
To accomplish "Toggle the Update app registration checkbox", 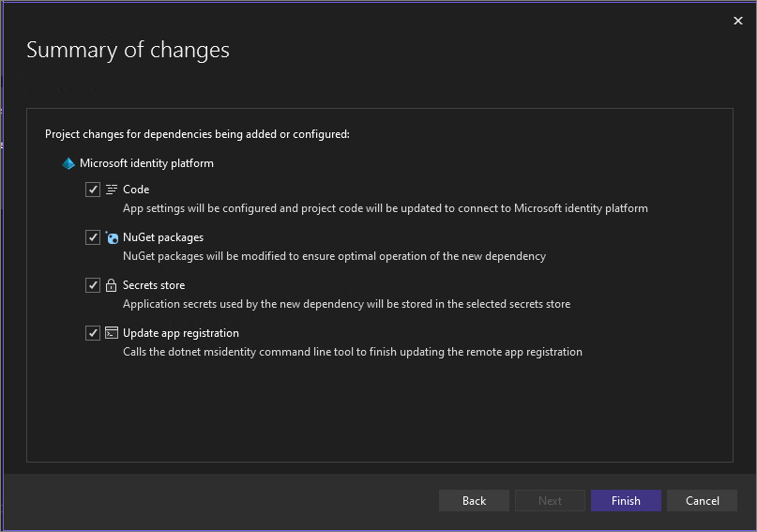I will pos(93,333).
